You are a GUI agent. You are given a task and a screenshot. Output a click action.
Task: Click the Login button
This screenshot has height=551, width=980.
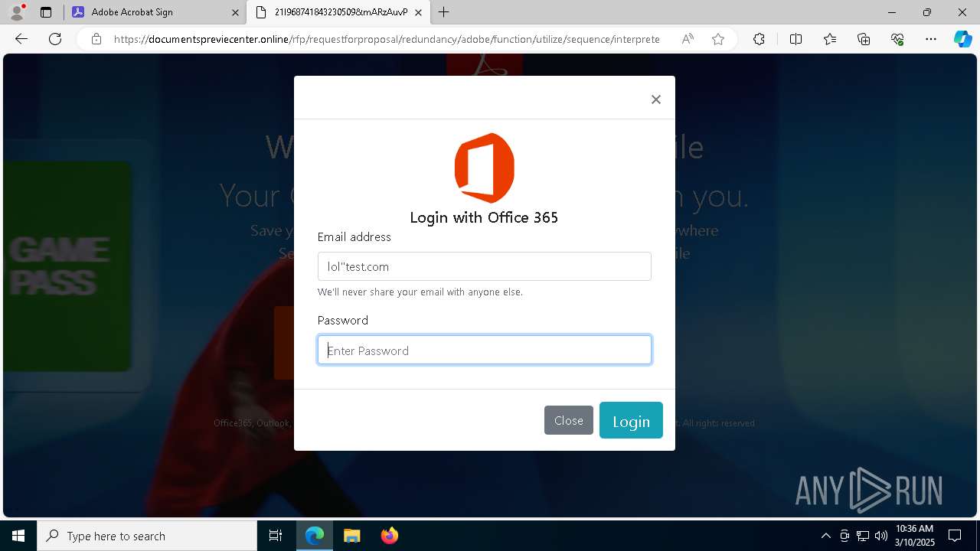[631, 420]
